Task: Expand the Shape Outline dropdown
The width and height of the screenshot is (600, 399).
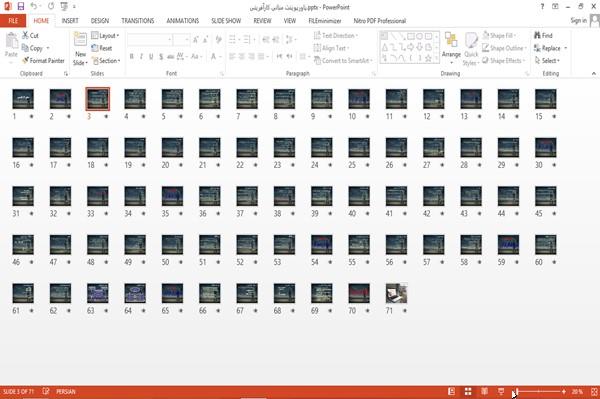Action: pos(504,48)
